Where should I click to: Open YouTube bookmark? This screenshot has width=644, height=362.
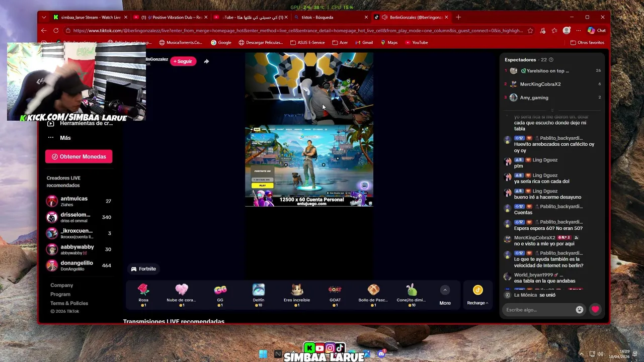coord(417,43)
